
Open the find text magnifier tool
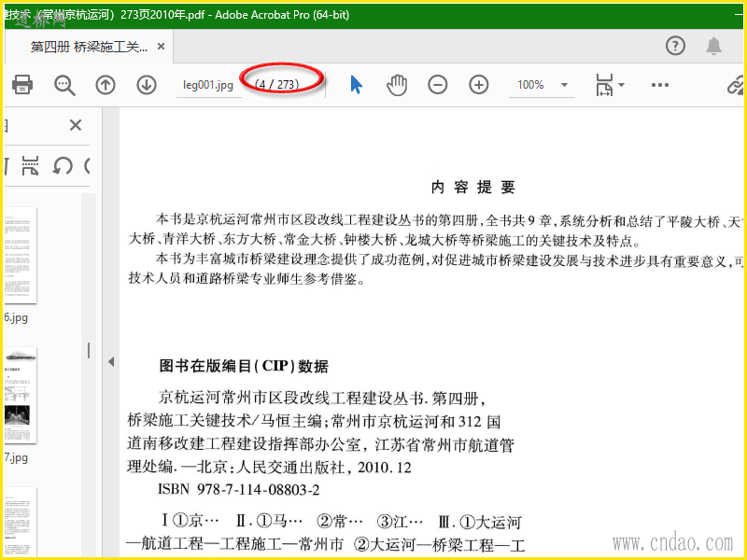(64, 85)
